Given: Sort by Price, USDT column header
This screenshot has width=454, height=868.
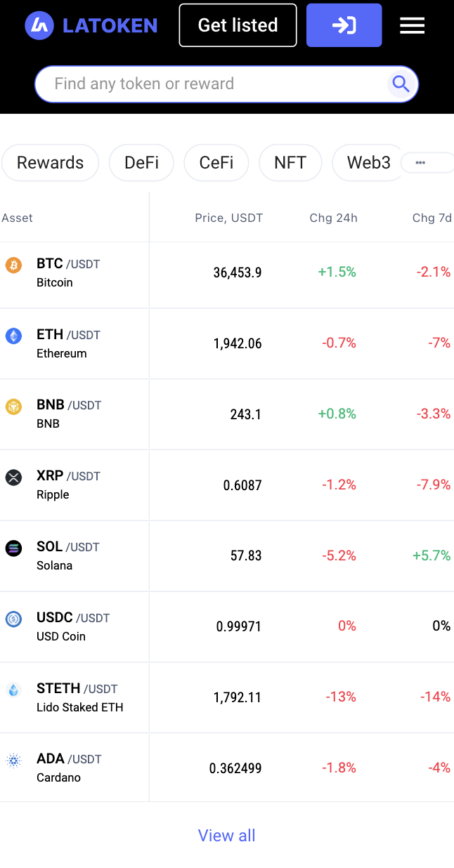Looking at the screenshot, I should tap(228, 218).
